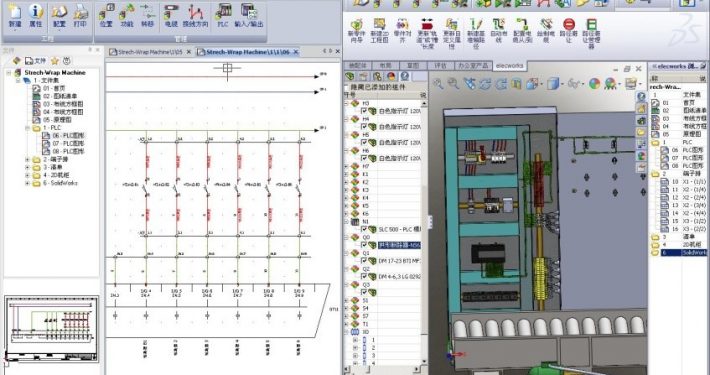
Task: Open the 电缆 cable manager icon
Action: pyautogui.click(x=171, y=15)
